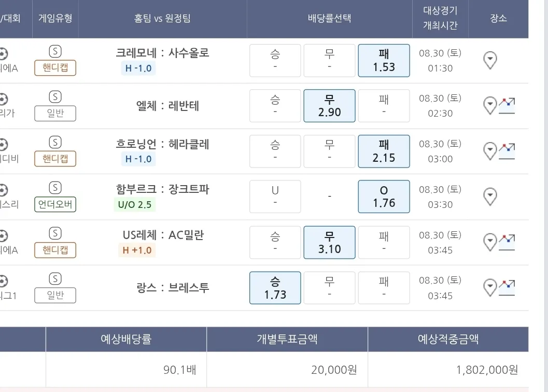Click the 일반 badge for 엘체 match
Screen dimensions: 548x392
[x=55, y=114]
